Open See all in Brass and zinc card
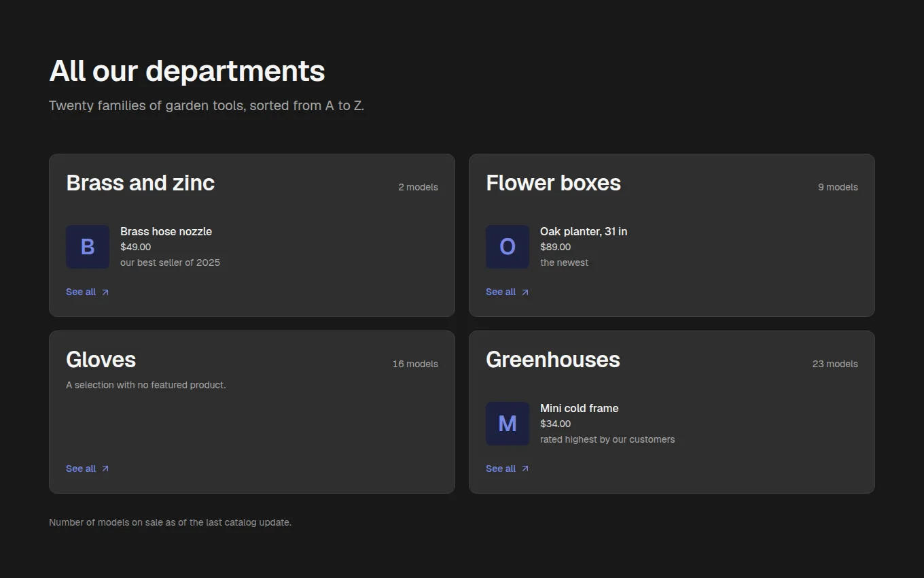 88,292
